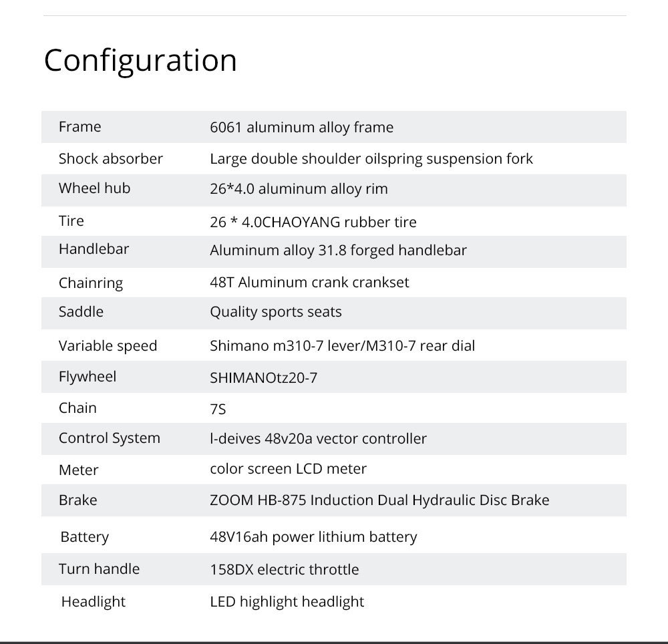Image resolution: width=668 pixels, height=644 pixels.
Task: Click the 158DX electric throttle value
Action: click(x=285, y=569)
